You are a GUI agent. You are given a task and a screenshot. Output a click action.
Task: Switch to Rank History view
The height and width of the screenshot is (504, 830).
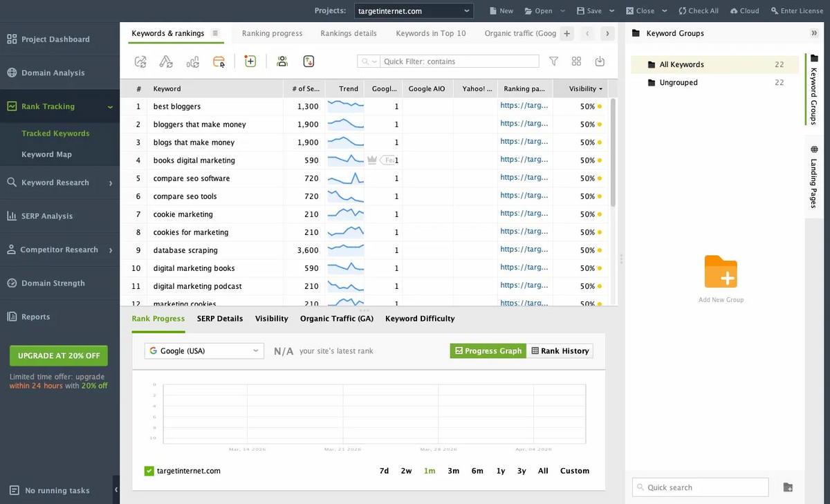[x=560, y=351]
